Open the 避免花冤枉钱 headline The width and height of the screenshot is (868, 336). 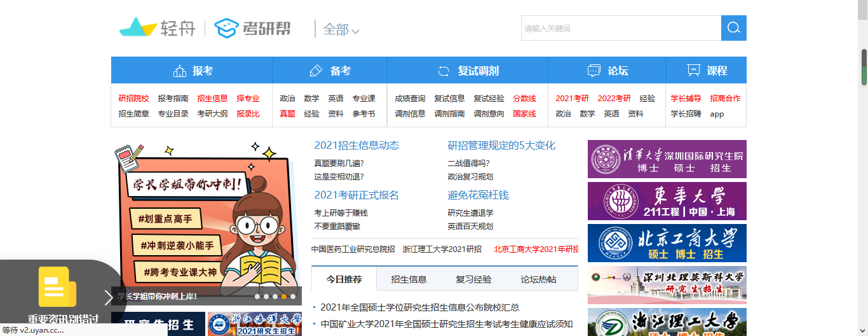pyautogui.click(x=478, y=195)
